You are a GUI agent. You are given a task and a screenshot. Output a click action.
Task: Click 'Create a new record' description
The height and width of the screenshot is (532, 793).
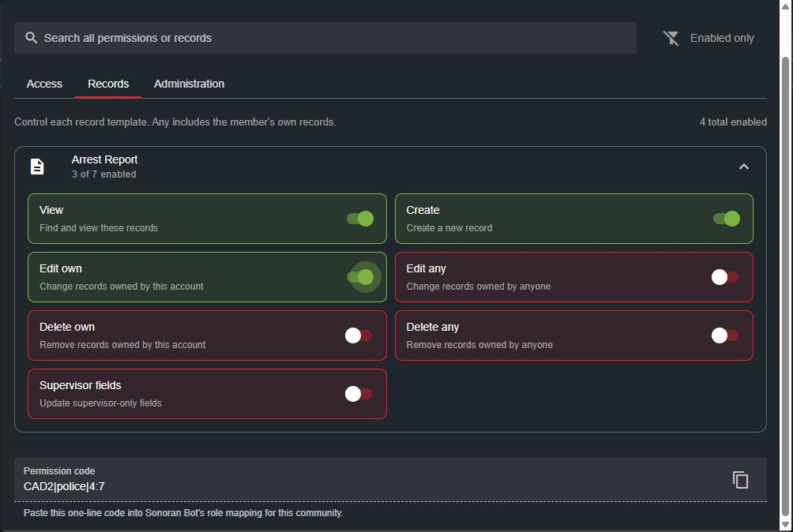(x=449, y=228)
